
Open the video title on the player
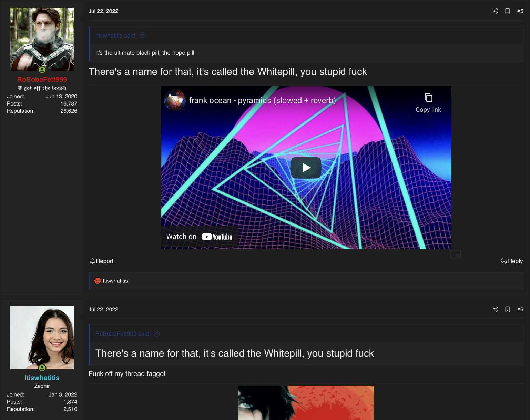pos(262,100)
